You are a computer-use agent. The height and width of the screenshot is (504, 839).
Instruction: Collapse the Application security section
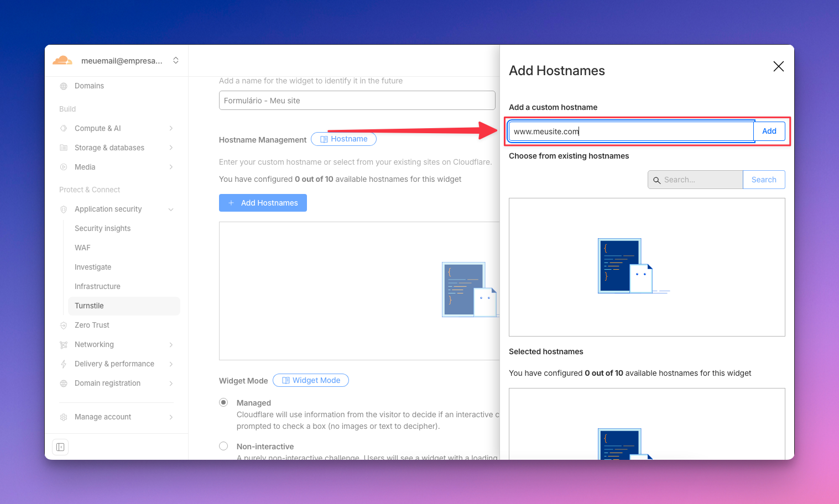tap(171, 209)
